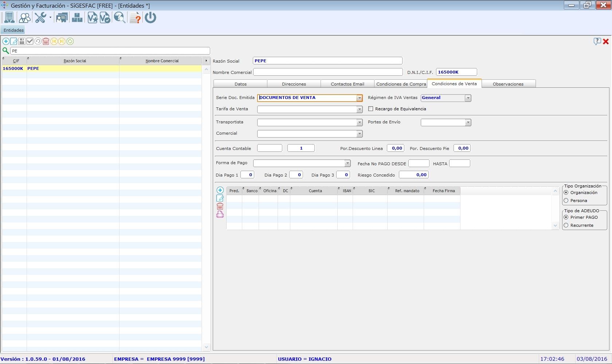This screenshot has height=364, width=612.
Task: Select the Primer PAGO radio button
Action: click(x=566, y=217)
